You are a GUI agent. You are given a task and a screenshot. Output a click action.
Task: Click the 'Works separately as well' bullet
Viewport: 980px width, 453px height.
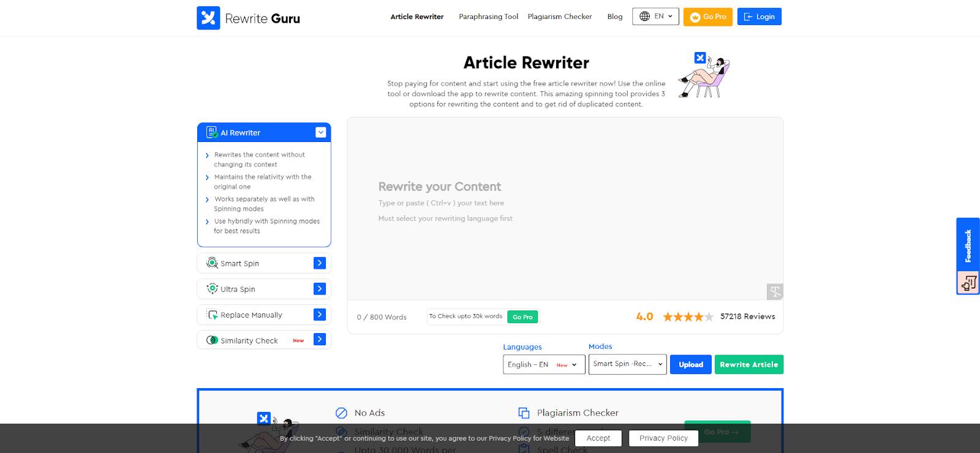[x=264, y=204]
